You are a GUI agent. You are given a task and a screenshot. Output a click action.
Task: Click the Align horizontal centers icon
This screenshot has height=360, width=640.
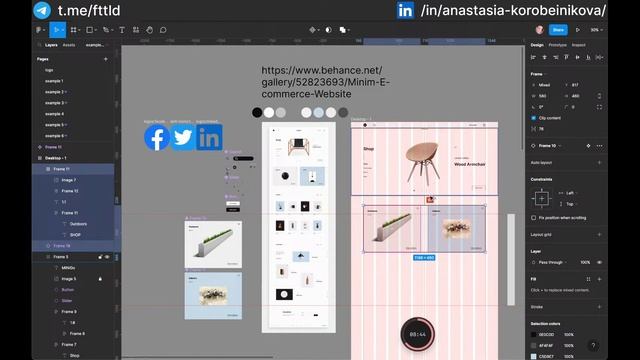point(544,58)
